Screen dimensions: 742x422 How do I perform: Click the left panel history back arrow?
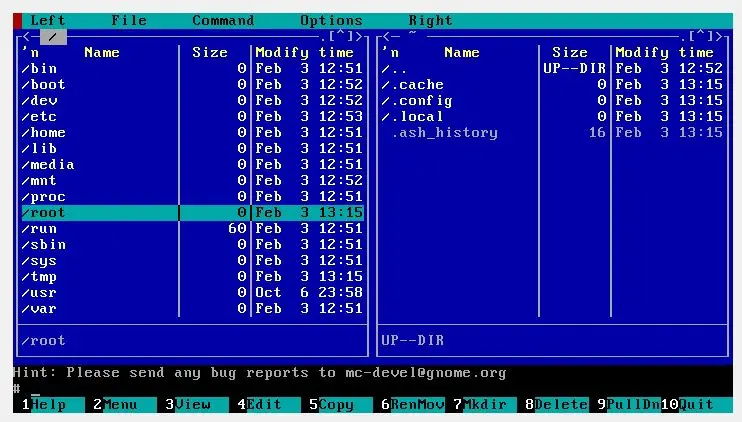click(x=26, y=36)
